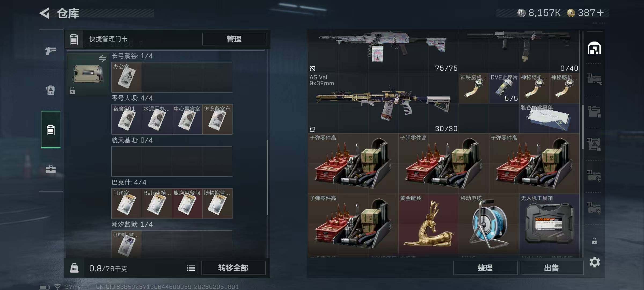The image size is (644, 290).
Task: Click the stash panel vertical scrollbar
Action: pyautogui.click(x=583, y=127)
